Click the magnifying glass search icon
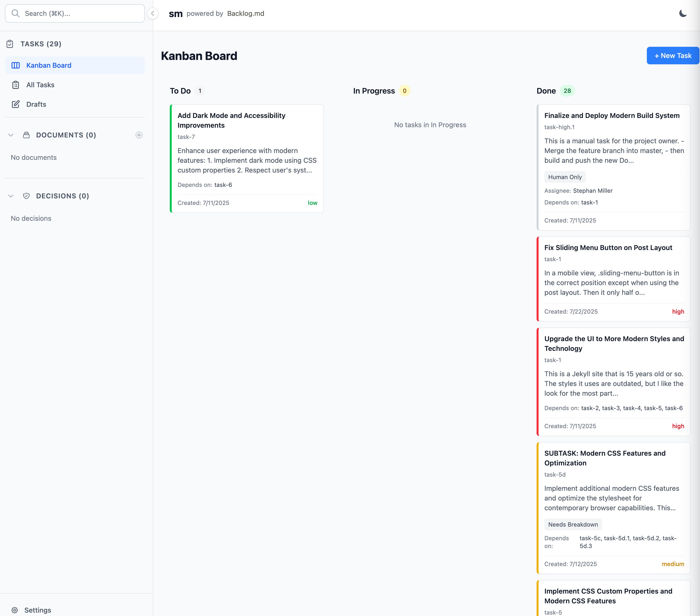 [x=15, y=13]
